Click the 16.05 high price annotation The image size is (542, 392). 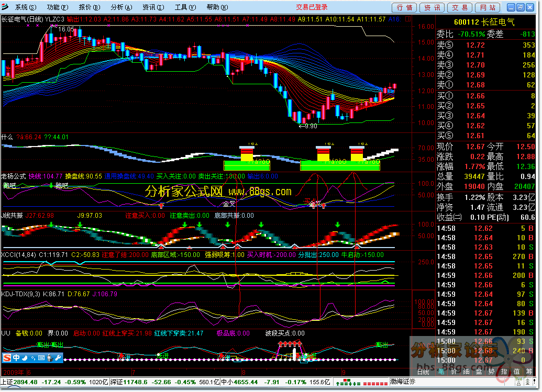click(66, 29)
